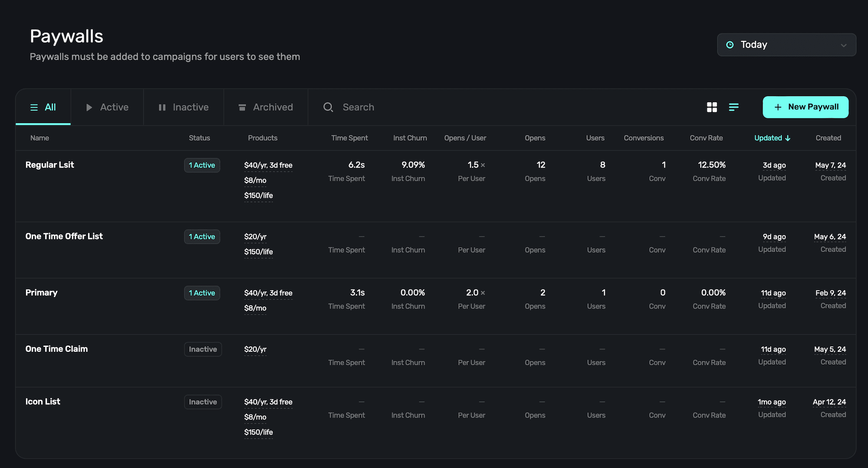Switch to list view layout icon

click(x=733, y=107)
